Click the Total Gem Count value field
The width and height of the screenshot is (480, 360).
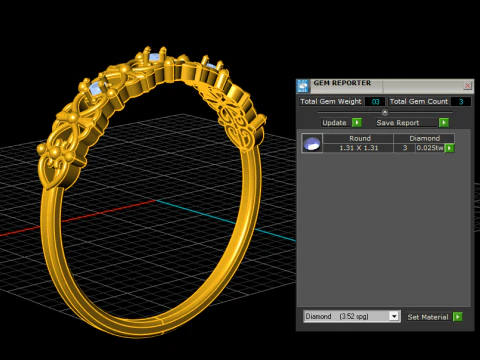pyautogui.click(x=461, y=102)
